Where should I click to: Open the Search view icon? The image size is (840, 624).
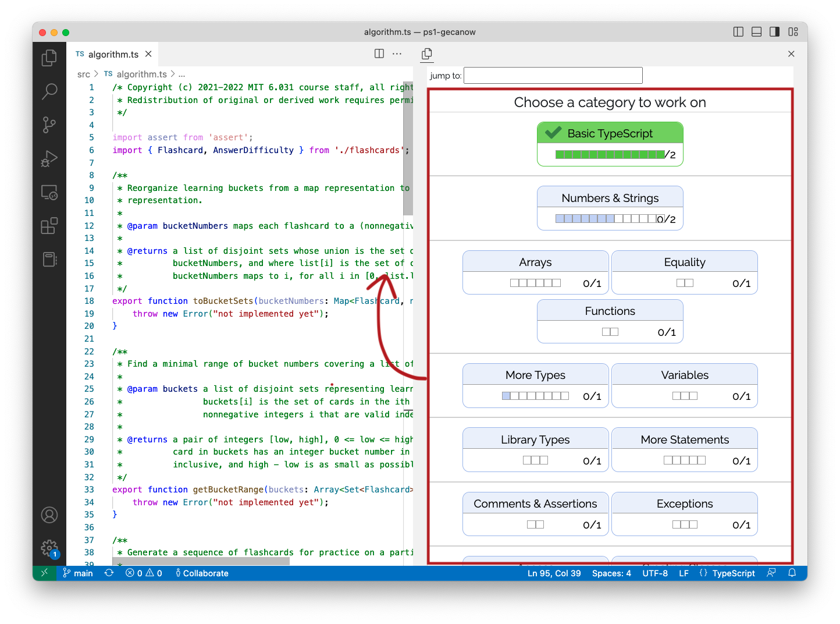49,91
